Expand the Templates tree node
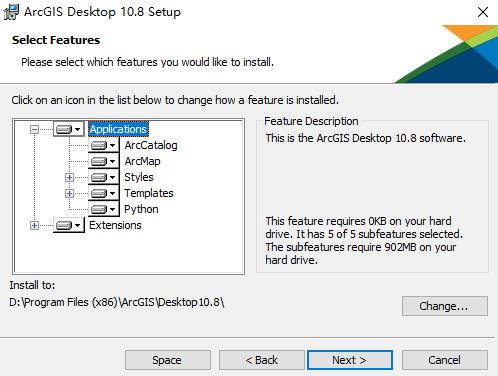 [69, 193]
